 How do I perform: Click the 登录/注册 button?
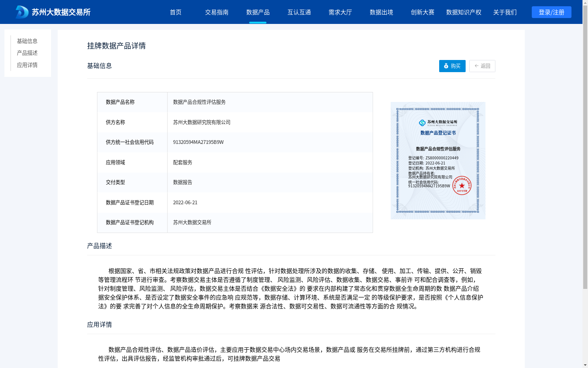coord(552,12)
